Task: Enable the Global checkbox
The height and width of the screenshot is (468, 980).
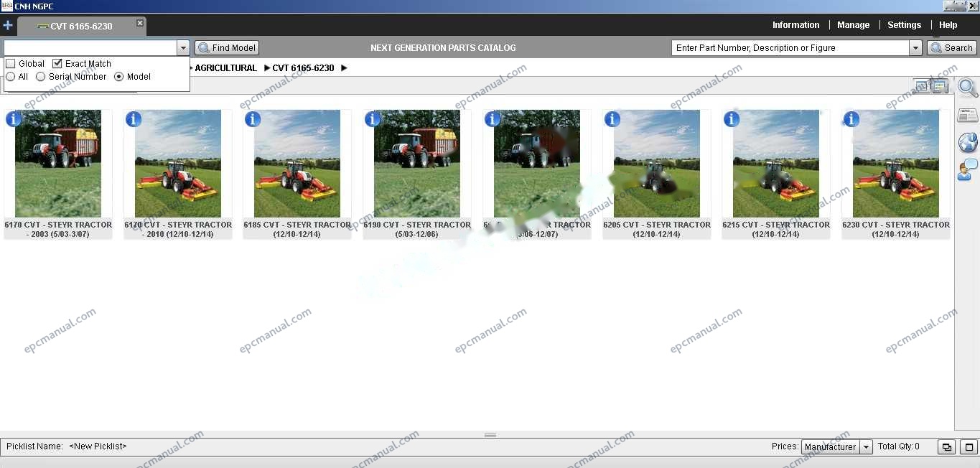Action: 11,64
